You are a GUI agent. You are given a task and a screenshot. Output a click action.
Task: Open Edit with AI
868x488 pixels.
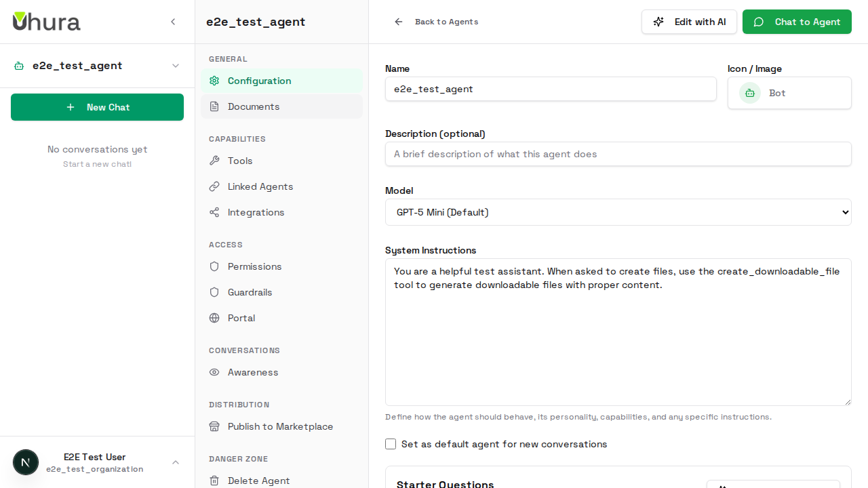coord(689,22)
